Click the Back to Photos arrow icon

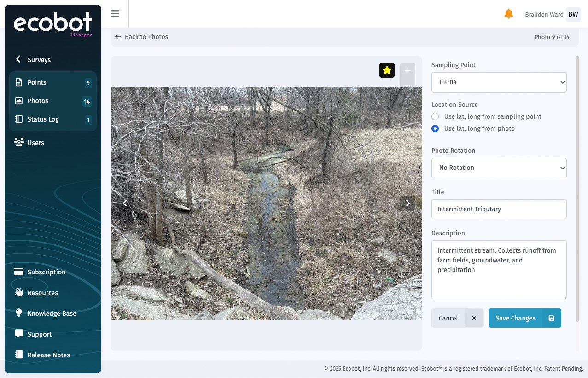[118, 37]
